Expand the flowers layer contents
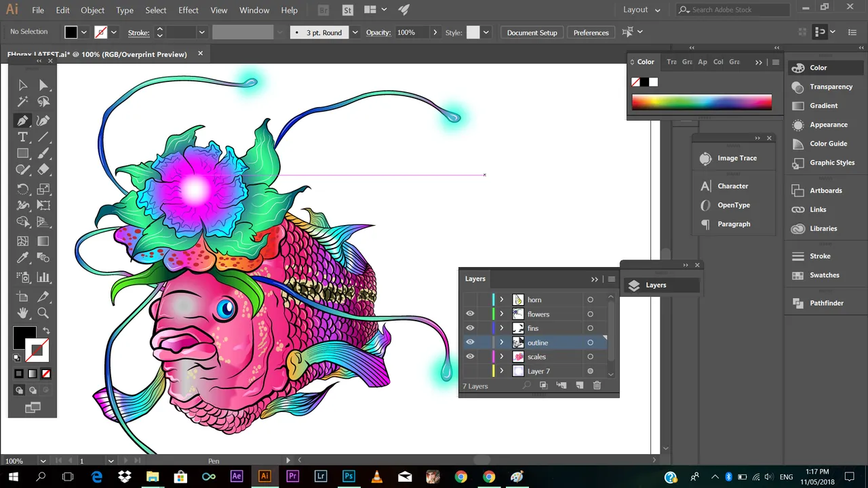Image resolution: width=868 pixels, height=488 pixels. [502, 314]
